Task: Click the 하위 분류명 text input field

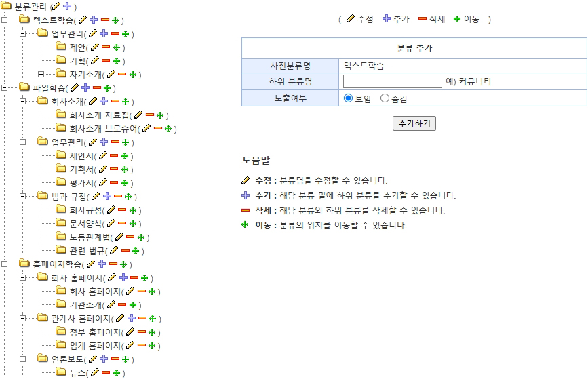Action: [x=392, y=81]
